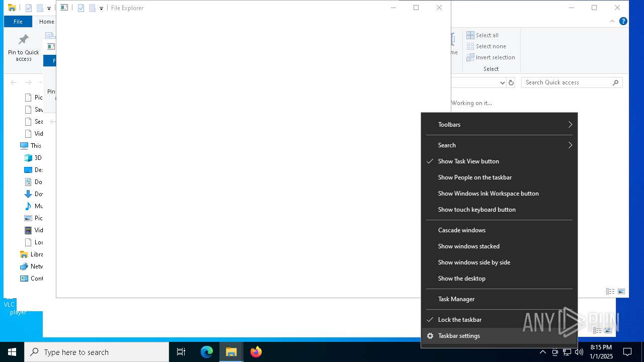
Task: Select Show the desktop menu entry
Action: pyautogui.click(x=499, y=279)
